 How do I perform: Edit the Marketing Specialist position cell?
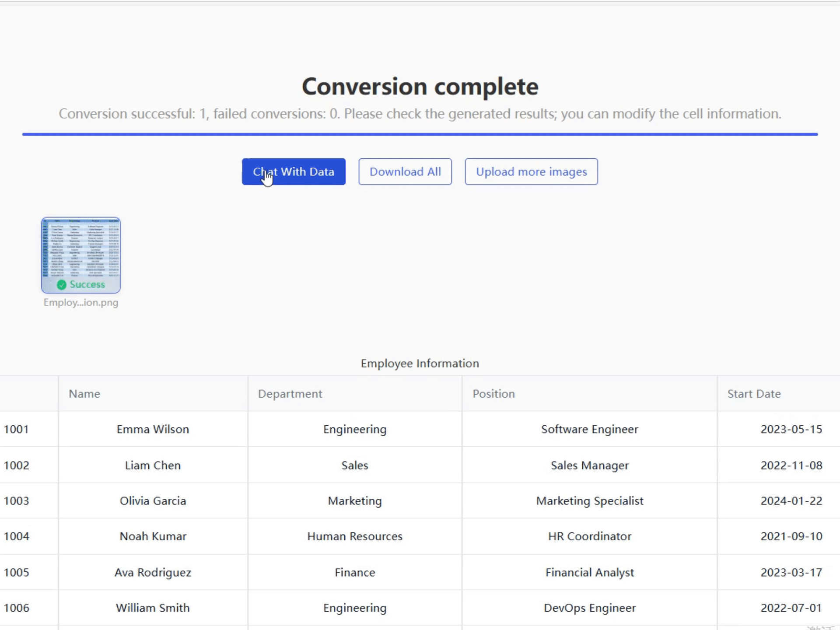pyautogui.click(x=589, y=501)
